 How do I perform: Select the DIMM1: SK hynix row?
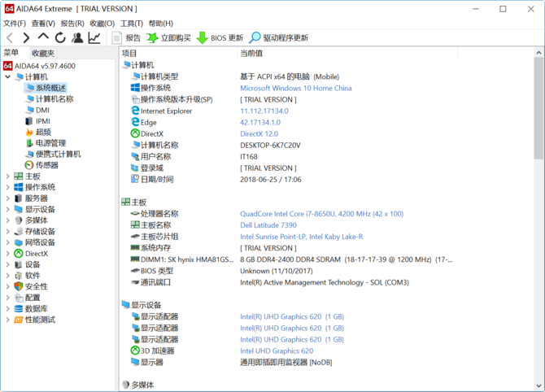[x=291, y=259]
